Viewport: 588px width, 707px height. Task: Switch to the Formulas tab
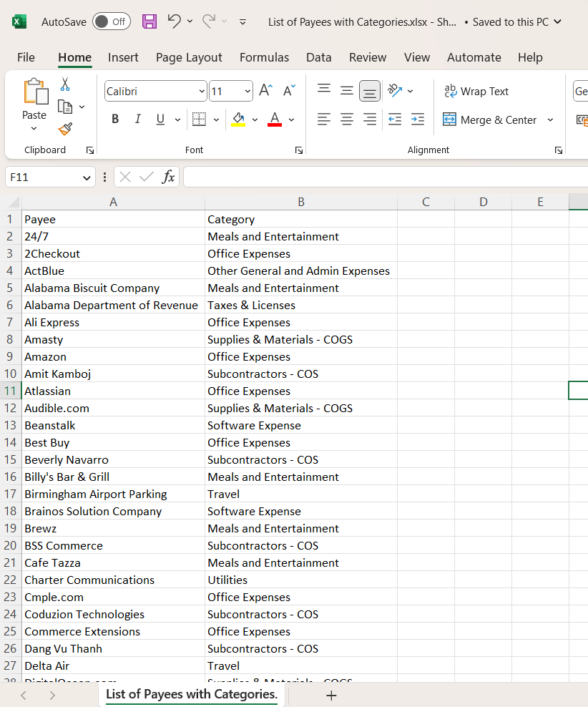point(264,57)
